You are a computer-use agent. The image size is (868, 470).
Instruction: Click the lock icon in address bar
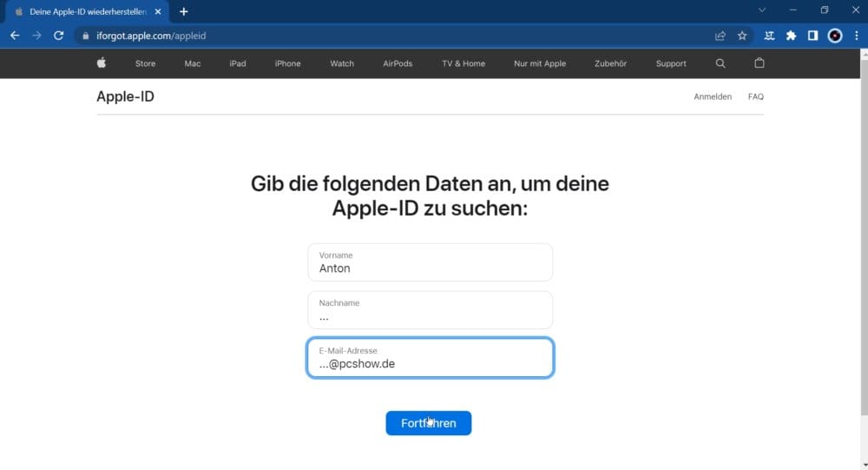pos(85,36)
